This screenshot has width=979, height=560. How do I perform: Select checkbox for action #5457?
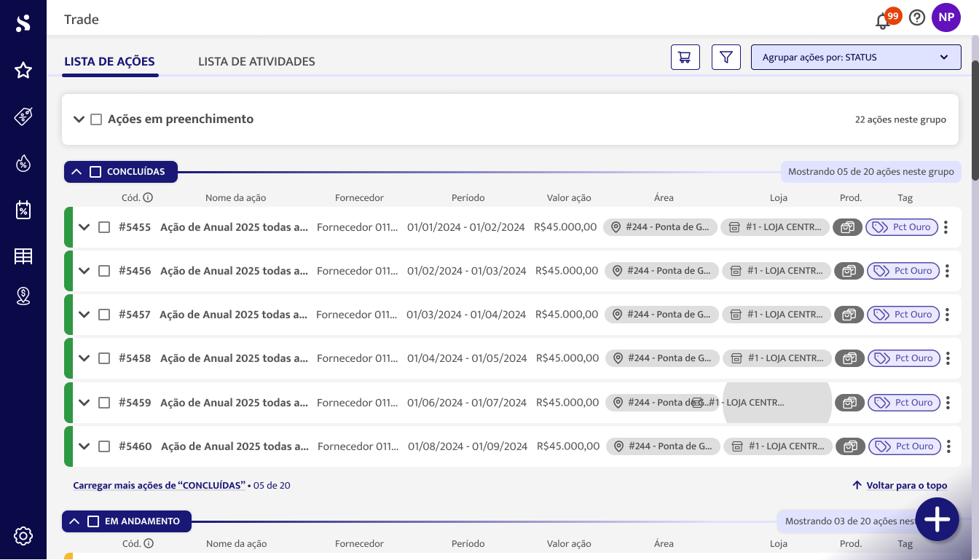104,315
